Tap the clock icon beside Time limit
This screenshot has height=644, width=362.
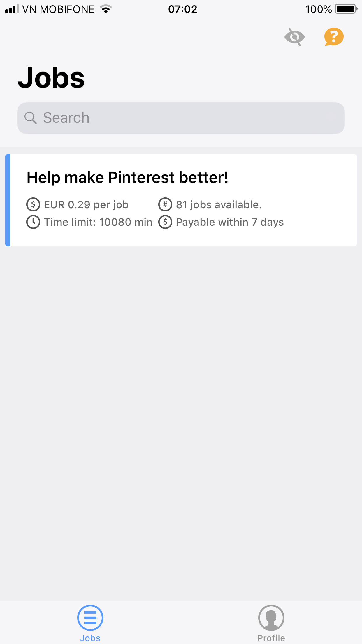pos(33,222)
